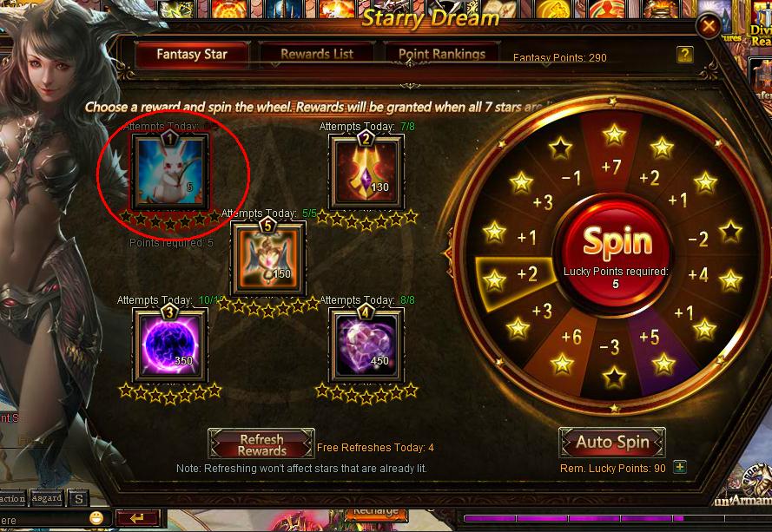The width and height of the screenshot is (772, 532).
Task: Click the Recharge button at bottom
Action: click(376, 513)
